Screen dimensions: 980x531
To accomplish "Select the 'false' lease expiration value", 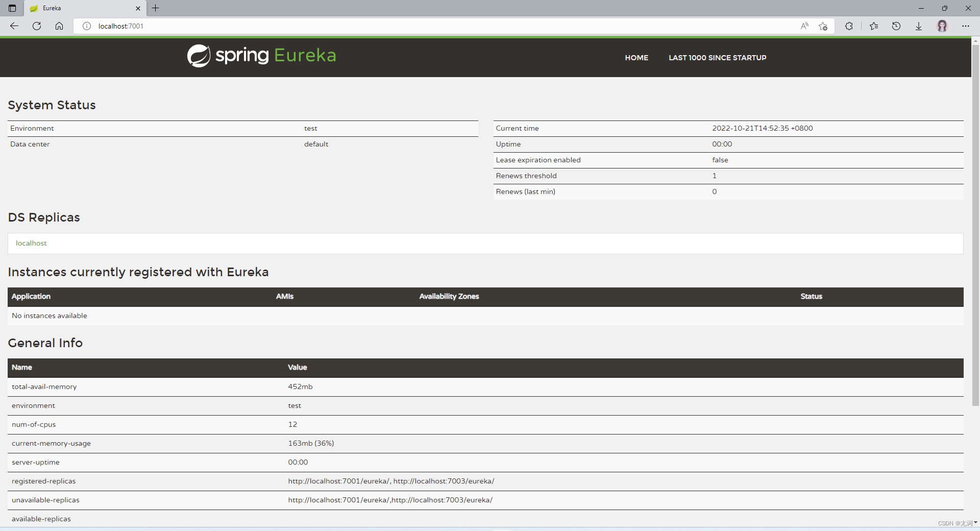I will coord(720,160).
